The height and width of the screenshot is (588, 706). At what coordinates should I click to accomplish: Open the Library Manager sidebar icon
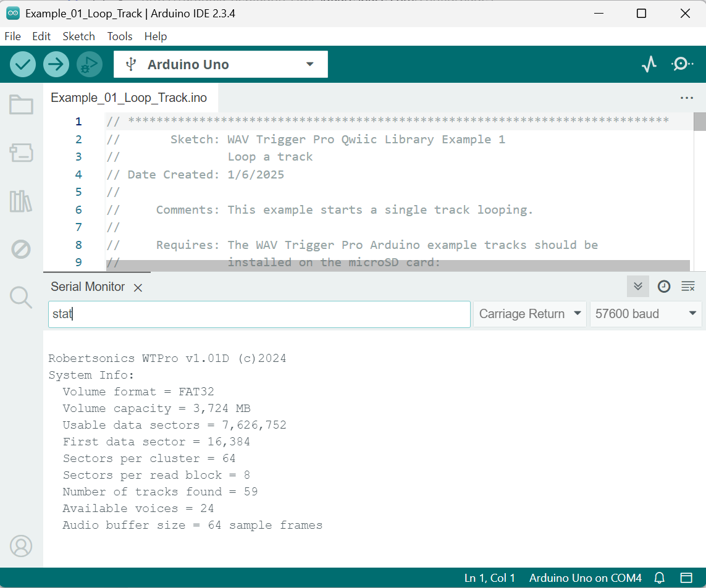pyautogui.click(x=21, y=201)
